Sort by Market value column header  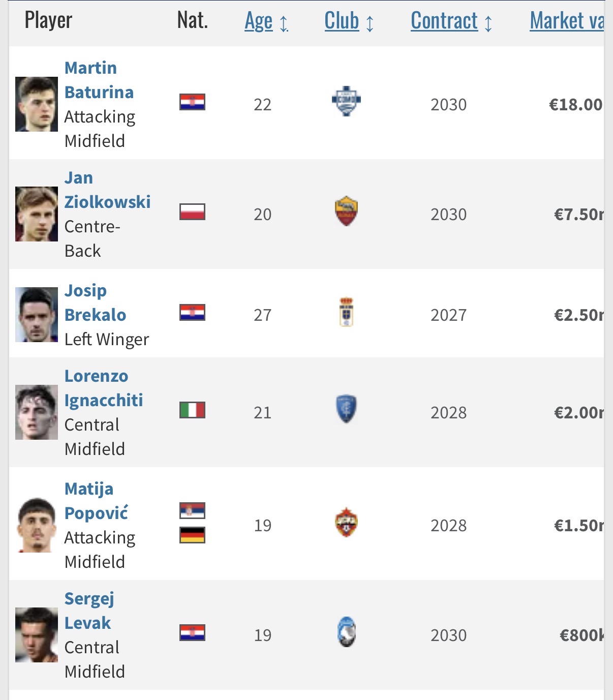pos(566,21)
